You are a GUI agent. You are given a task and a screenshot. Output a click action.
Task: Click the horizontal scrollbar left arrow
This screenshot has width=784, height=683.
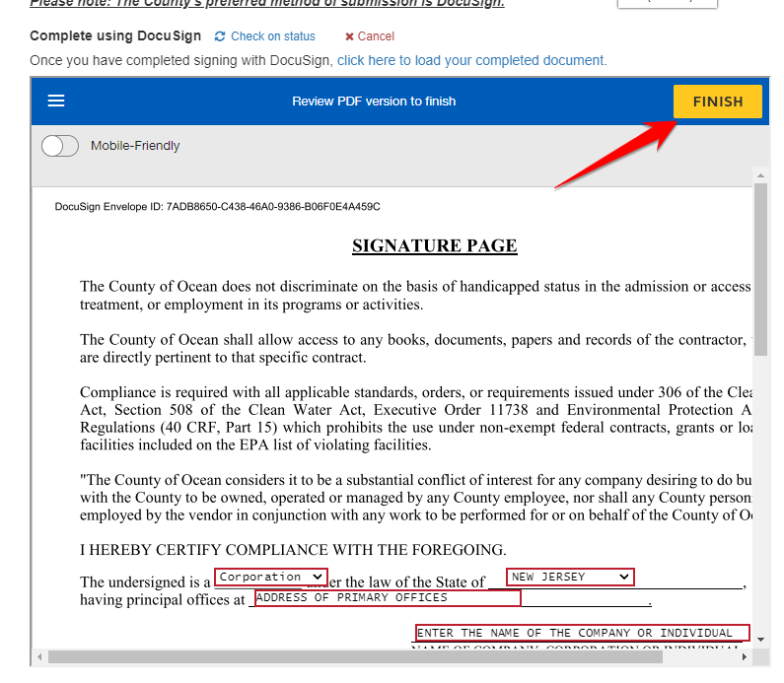tap(39, 656)
